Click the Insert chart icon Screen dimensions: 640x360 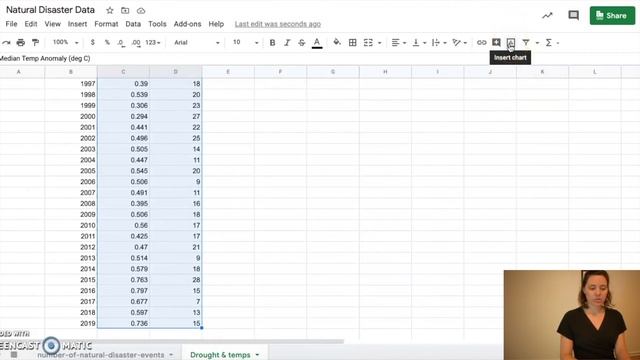pos(511,42)
